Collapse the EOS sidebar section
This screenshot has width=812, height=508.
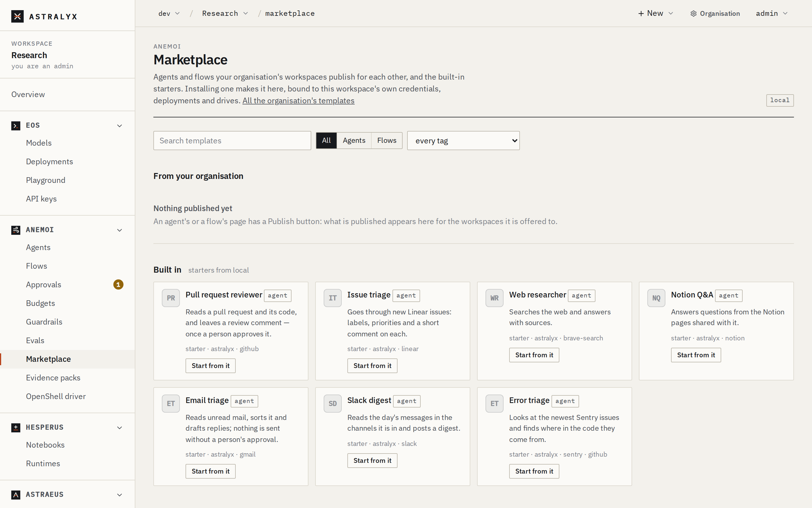(120, 126)
